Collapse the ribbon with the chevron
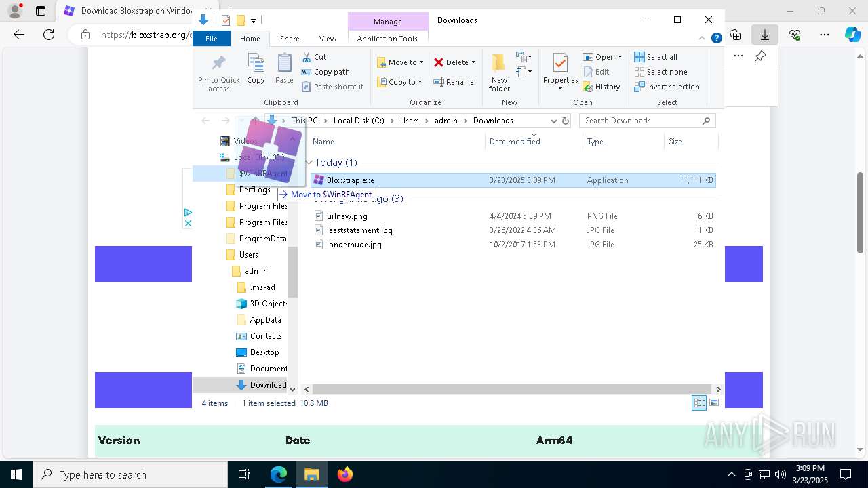Viewport: 868px width, 488px height. 702,39
